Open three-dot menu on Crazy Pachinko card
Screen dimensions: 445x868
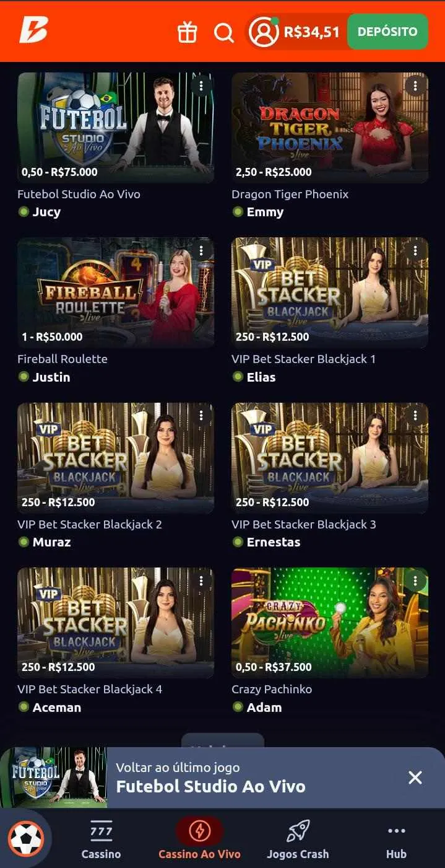point(415,581)
